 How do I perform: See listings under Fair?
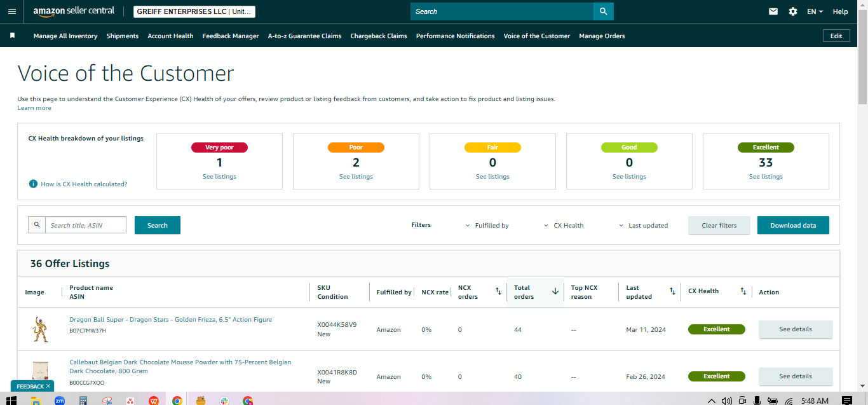coord(492,176)
